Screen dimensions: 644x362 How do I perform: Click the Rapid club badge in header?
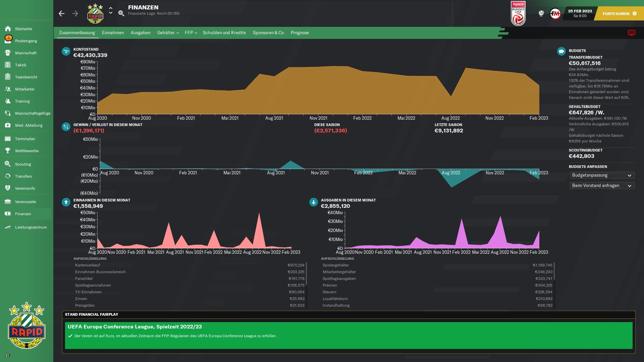pyautogui.click(x=95, y=14)
